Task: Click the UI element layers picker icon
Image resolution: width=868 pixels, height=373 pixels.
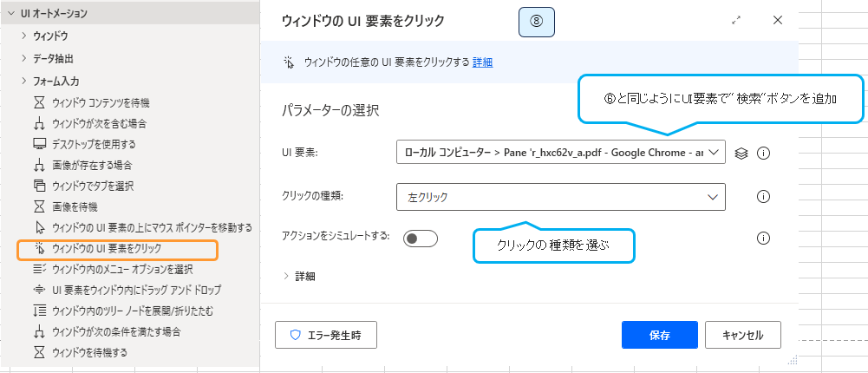Action: point(741,154)
